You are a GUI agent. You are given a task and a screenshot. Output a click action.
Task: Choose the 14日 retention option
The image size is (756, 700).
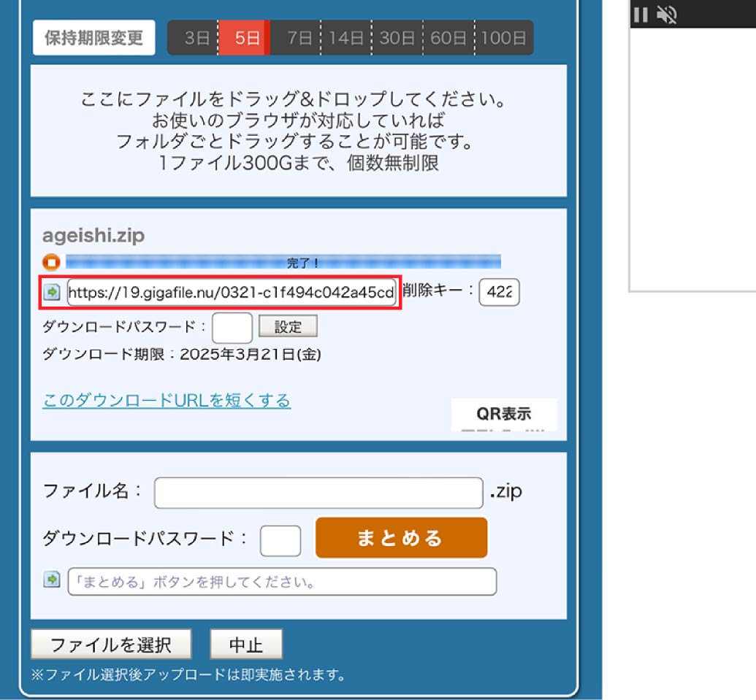(346, 38)
